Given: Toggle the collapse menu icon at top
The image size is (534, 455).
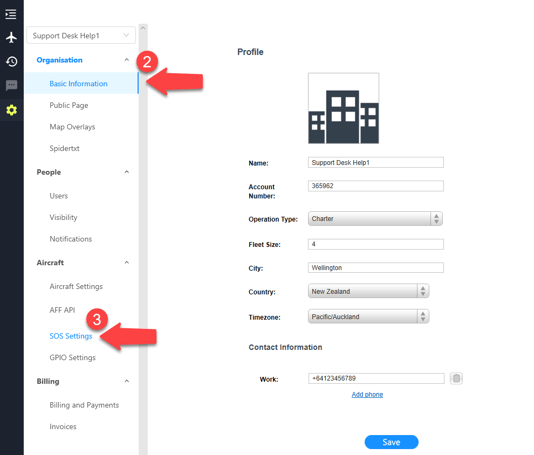Looking at the screenshot, I should coord(11,14).
